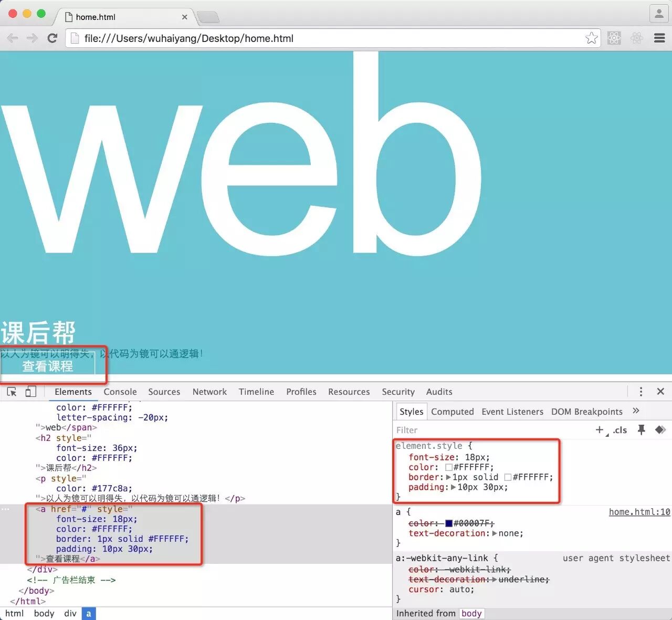
Task: Close the DevTools panel
Action: (x=660, y=392)
